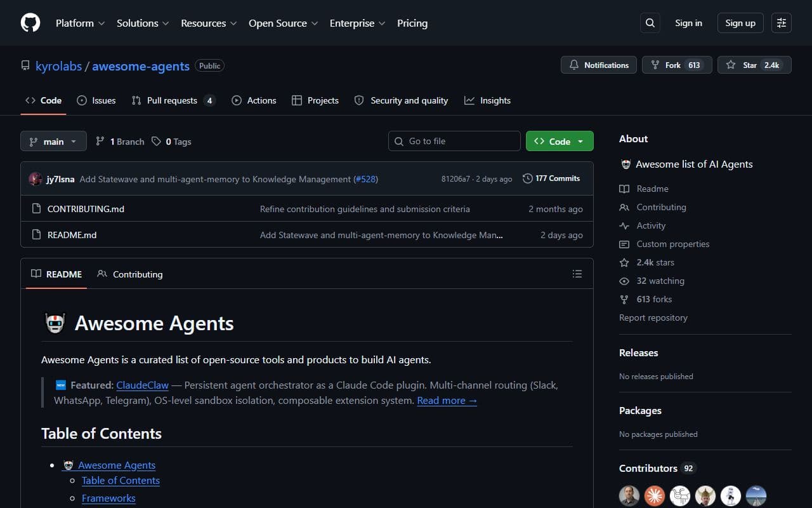Image resolution: width=812 pixels, height=508 pixels.
Task: Expand the green Code dropdown button
Action: coord(560,142)
